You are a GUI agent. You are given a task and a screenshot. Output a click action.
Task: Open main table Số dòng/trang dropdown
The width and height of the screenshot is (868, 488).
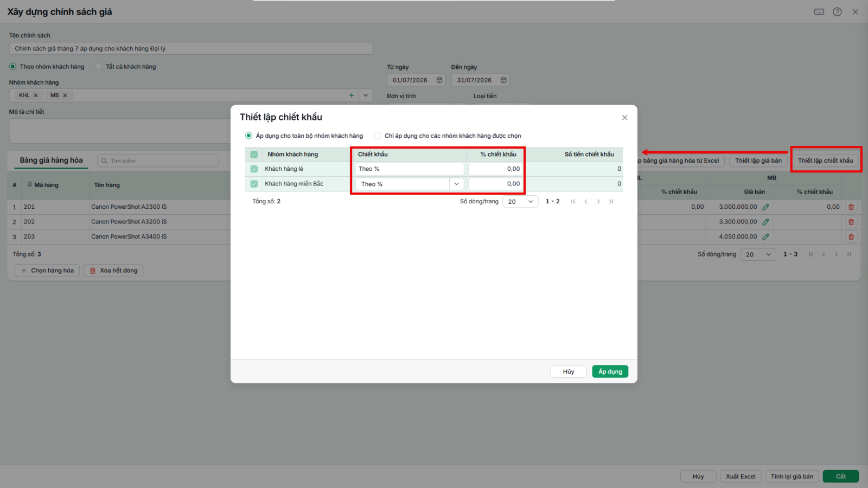[x=758, y=254]
